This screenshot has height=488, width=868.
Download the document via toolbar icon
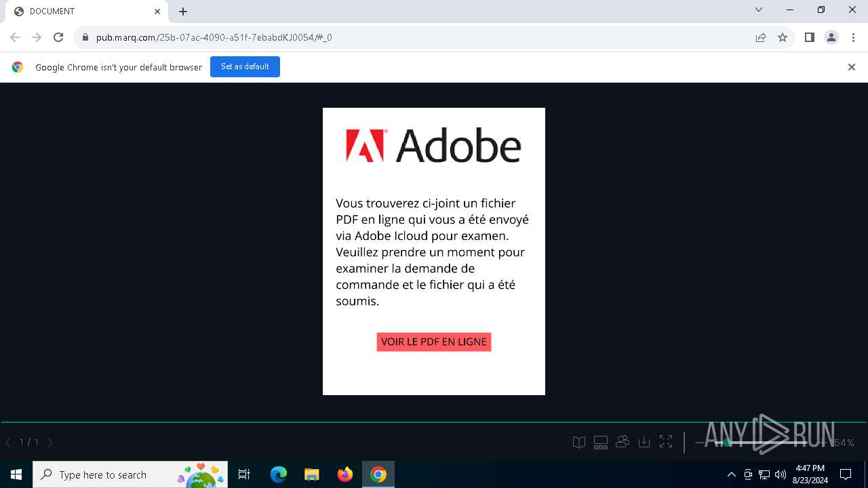[x=644, y=442]
